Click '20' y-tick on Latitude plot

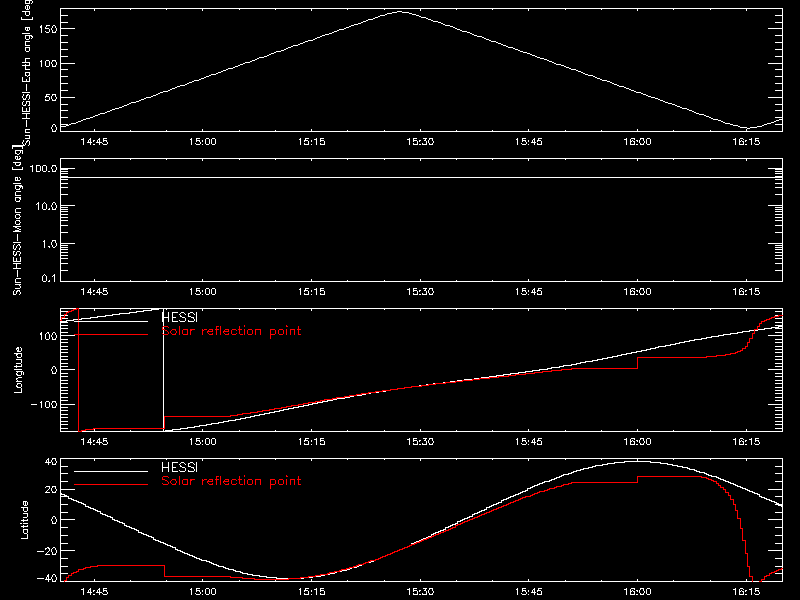(51, 490)
